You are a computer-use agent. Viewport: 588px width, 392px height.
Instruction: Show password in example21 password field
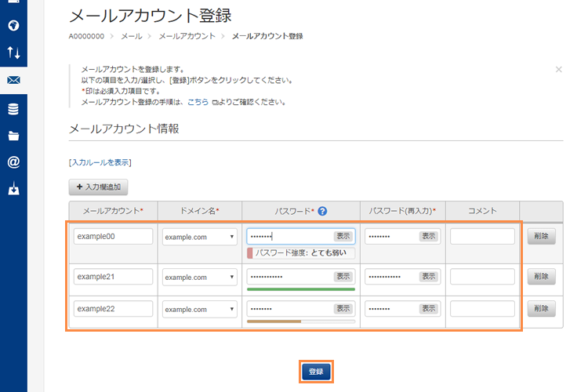pyautogui.click(x=343, y=276)
